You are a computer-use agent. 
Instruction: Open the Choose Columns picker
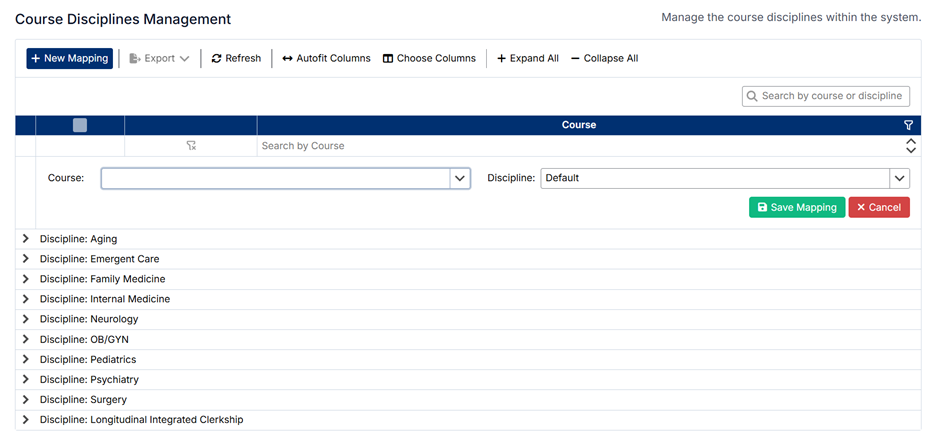click(x=429, y=59)
